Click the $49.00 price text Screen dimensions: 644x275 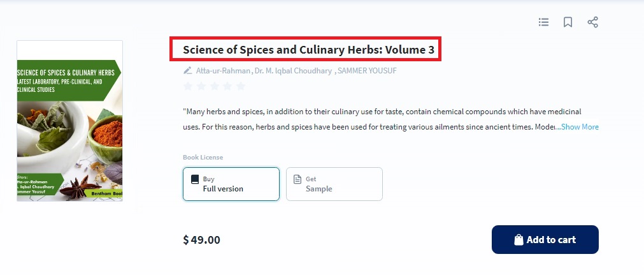click(201, 240)
